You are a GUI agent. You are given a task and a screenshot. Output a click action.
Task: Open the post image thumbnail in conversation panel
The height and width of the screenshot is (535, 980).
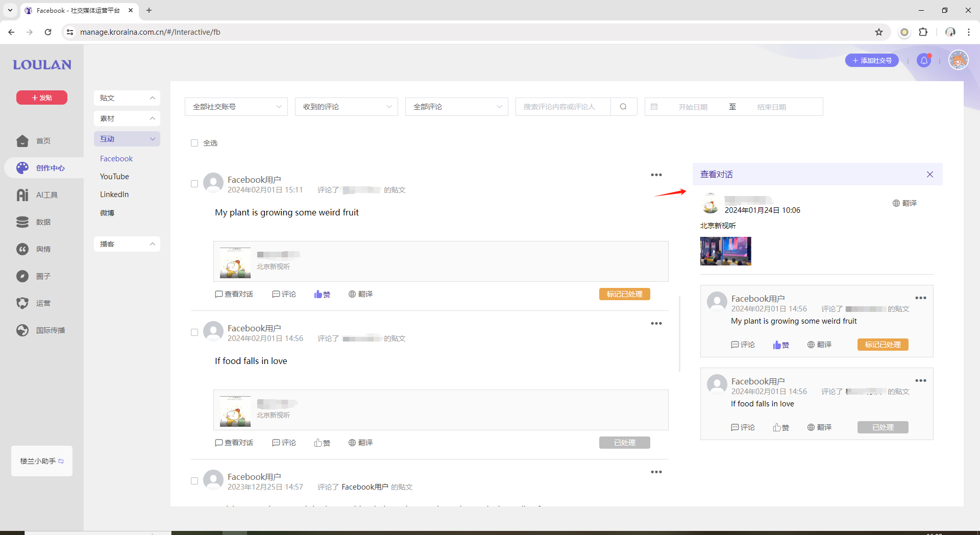(x=726, y=251)
